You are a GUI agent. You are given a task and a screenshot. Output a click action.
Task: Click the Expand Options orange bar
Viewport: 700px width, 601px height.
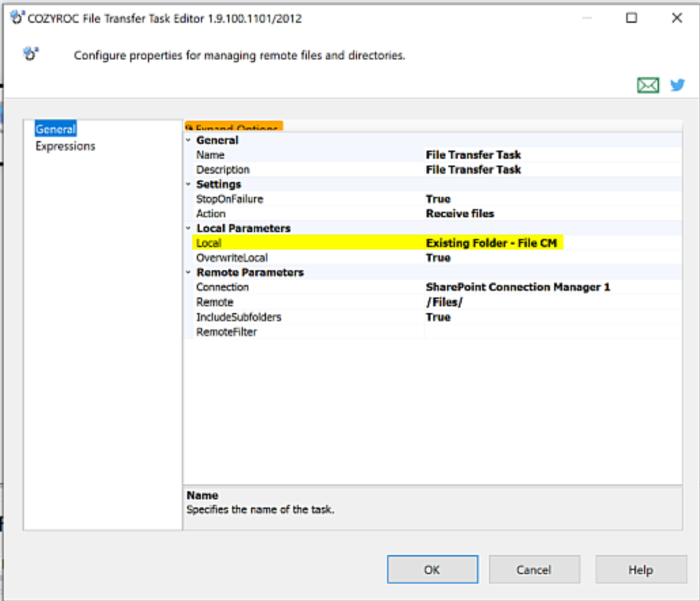point(234,126)
